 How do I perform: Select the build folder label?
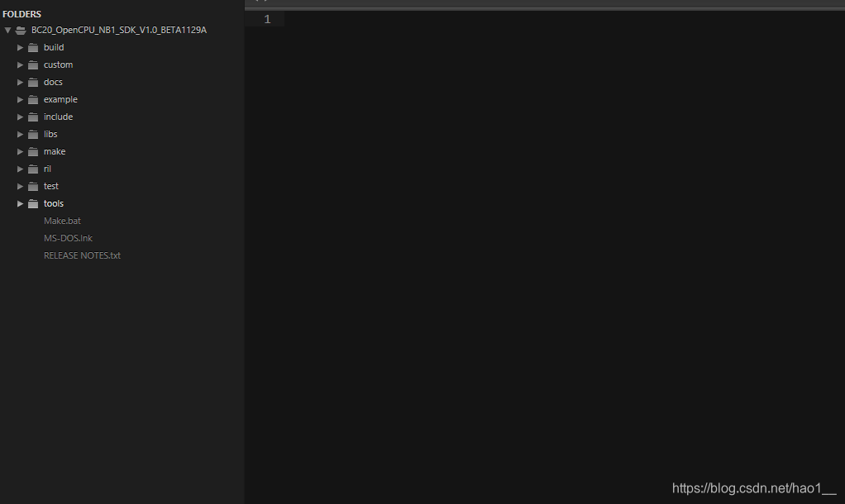tap(54, 47)
